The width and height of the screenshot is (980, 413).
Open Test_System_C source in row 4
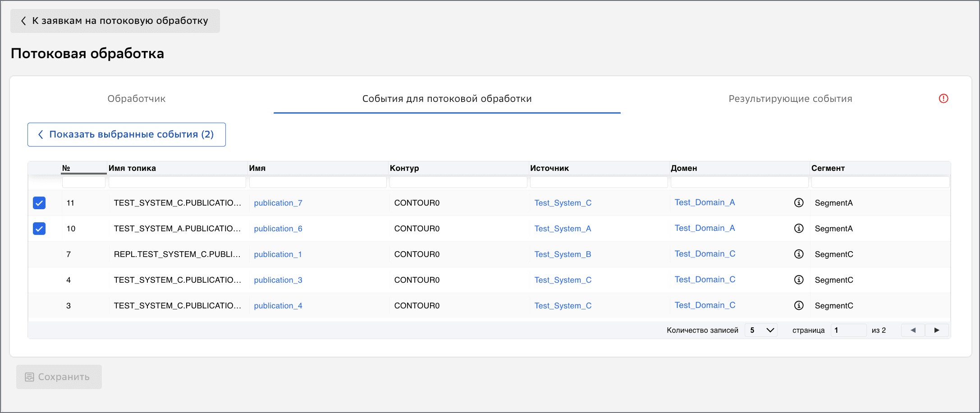pos(563,280)
